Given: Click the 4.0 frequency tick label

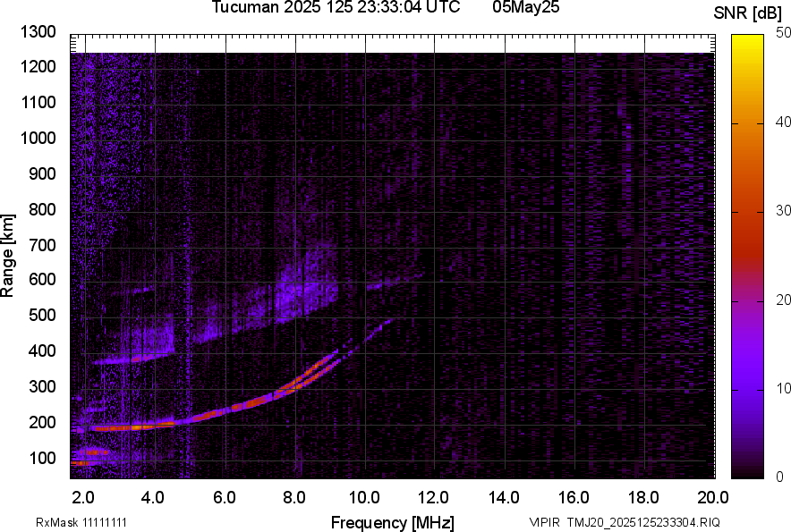Looking at the screenshot, I should (x=153, y=498).
